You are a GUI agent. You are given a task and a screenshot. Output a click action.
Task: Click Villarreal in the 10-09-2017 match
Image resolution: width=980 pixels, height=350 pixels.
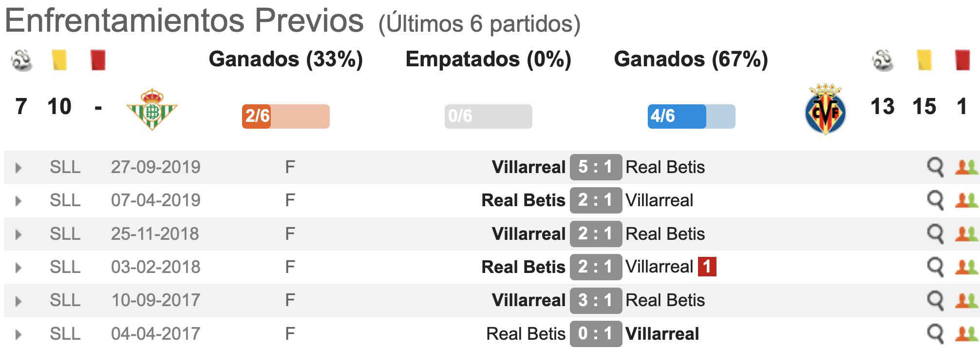528,300
